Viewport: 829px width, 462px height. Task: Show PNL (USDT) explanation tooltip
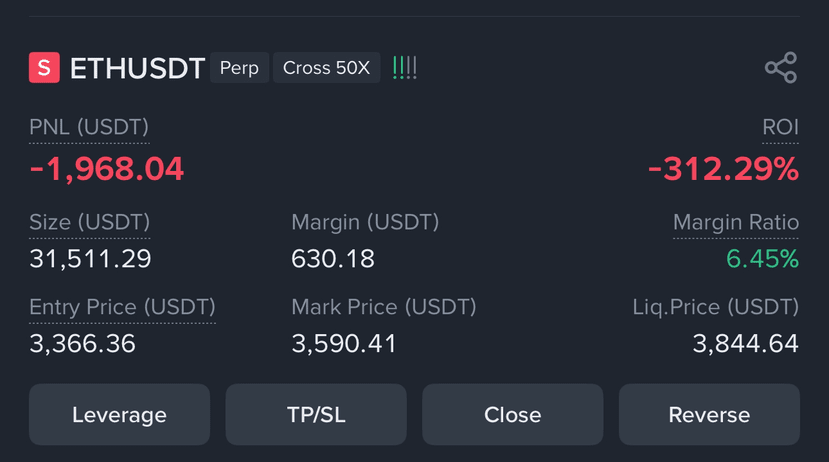[89, 127]
